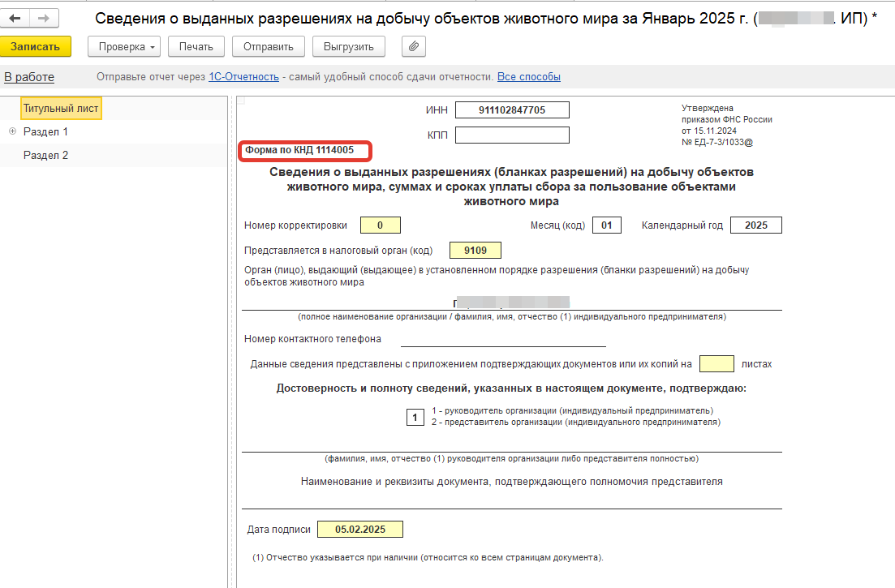Open the В работе status link
Screen dimensions: 895x588
[29, 77]
